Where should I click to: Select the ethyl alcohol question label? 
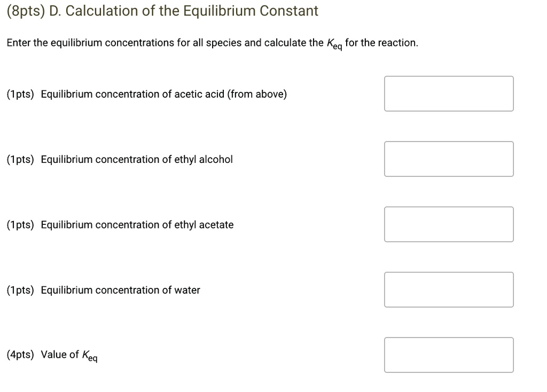137,159
